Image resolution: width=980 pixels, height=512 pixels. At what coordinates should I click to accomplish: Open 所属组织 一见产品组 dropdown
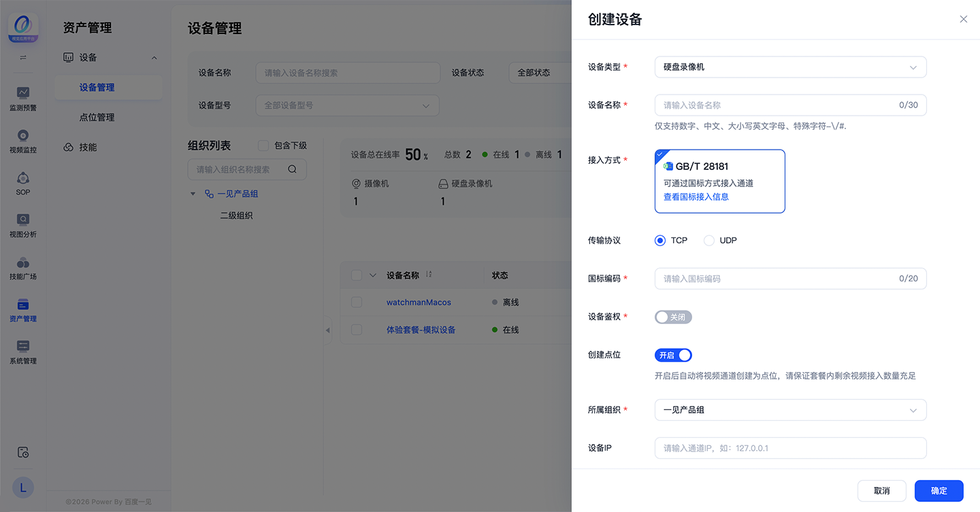[791, 410]
